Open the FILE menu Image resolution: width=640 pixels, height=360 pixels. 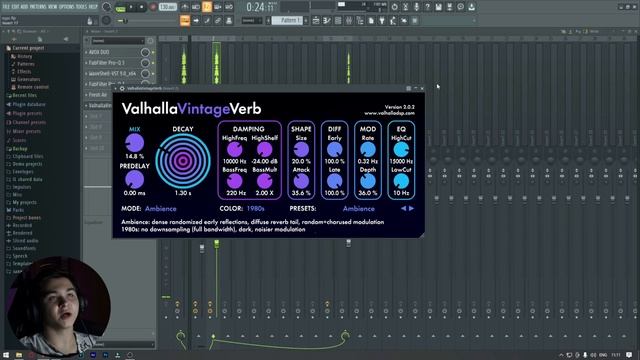click(6, 7)
